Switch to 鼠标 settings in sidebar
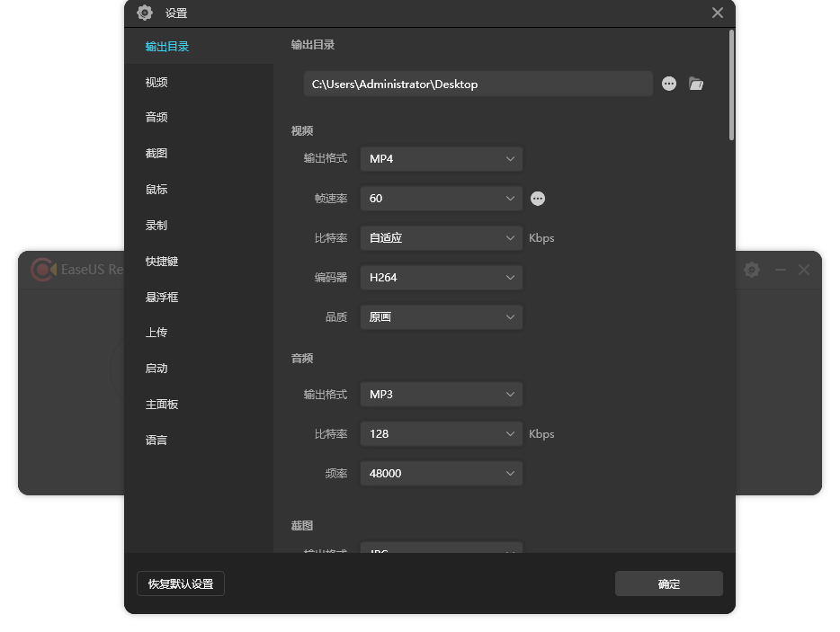 coord(156,189)
